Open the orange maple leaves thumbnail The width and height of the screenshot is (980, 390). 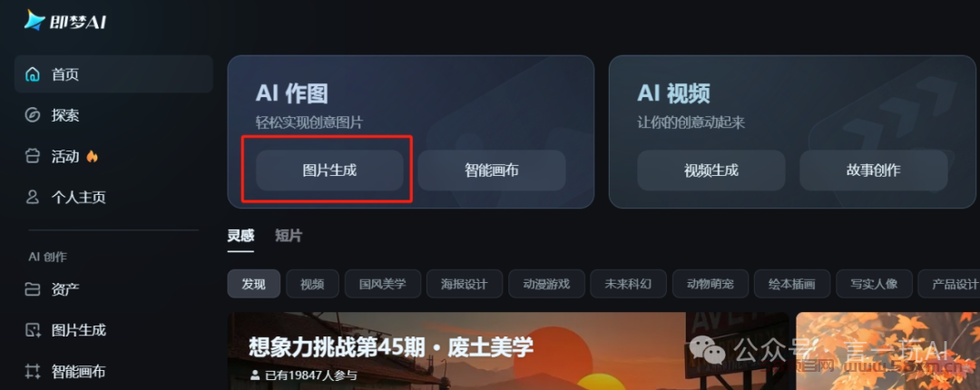(x=888, y=351)
